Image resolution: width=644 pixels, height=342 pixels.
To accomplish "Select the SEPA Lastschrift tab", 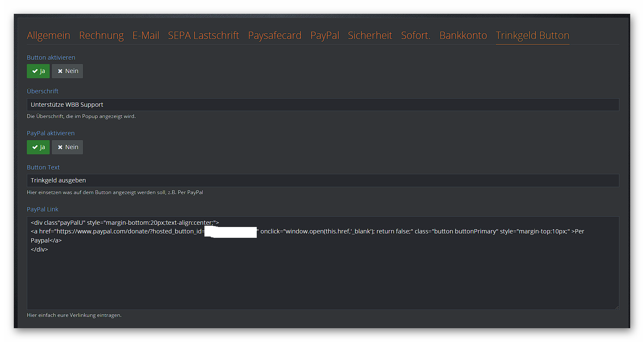I will (203, 35).
